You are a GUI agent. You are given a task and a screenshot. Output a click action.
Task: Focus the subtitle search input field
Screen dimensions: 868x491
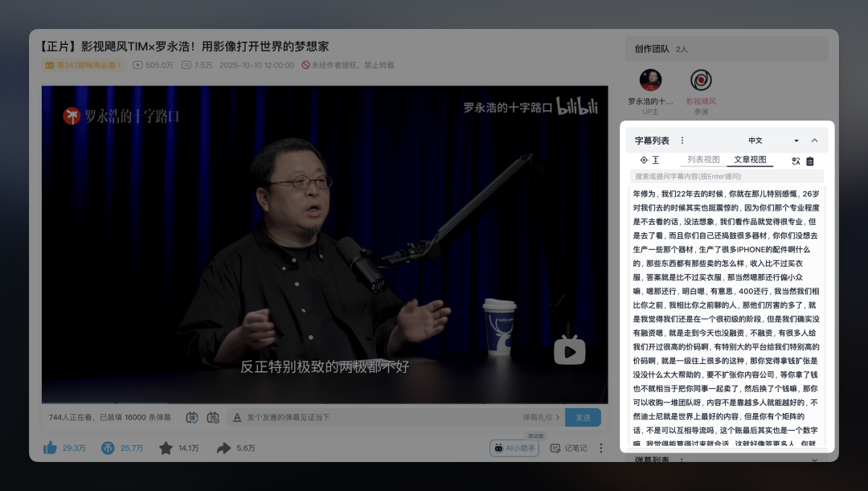[x=727, y=177]
